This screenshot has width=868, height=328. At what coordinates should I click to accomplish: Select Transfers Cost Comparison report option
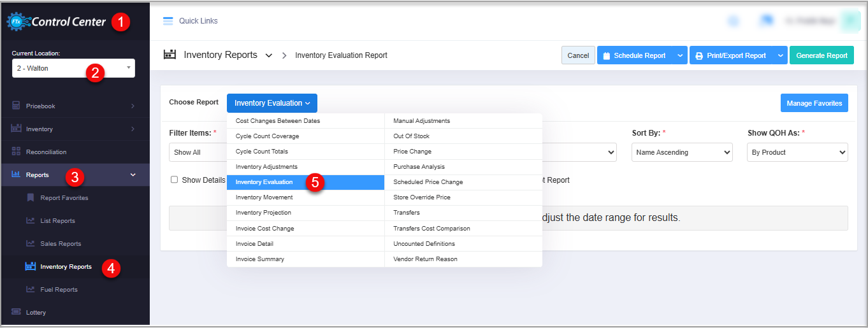point(431,228)
